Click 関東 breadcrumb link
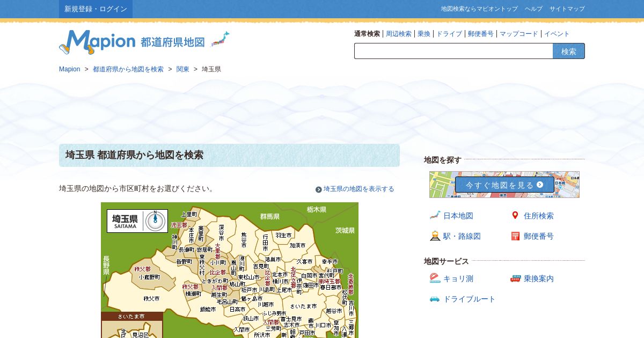The height and width of the screenshot is (338, 644). pyautogui.click(x=183, y=69)
